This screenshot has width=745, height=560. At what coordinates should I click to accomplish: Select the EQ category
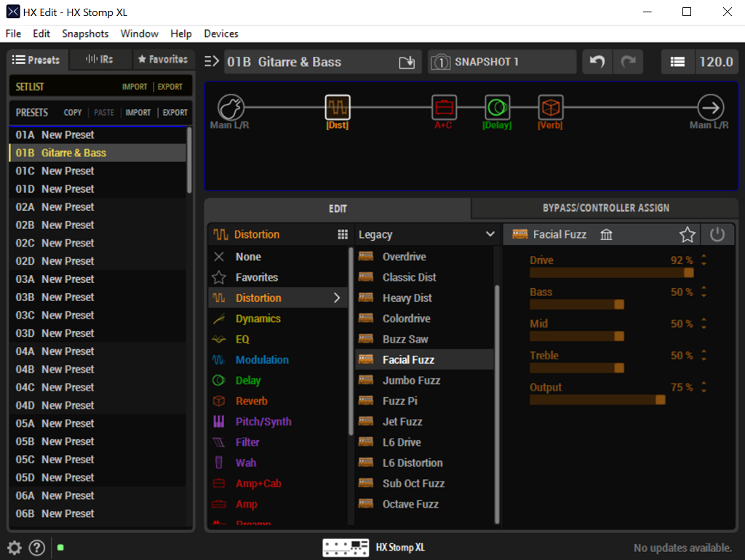279,339
